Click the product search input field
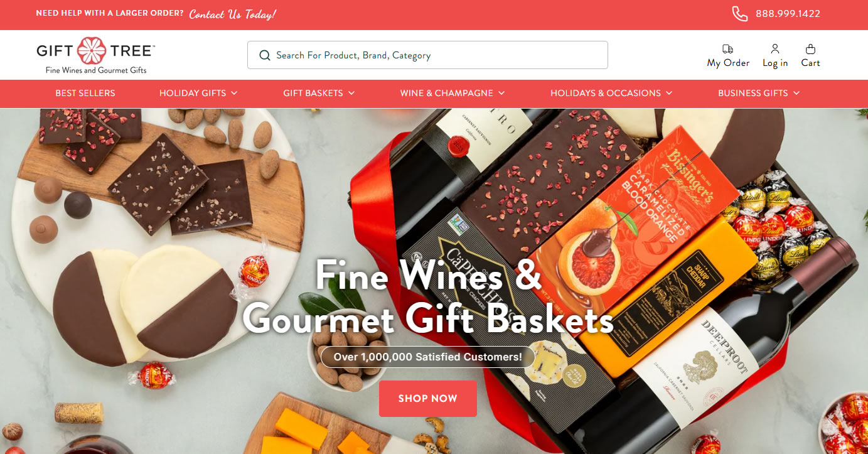The image size is (868, 454). [x=427, y=55]
